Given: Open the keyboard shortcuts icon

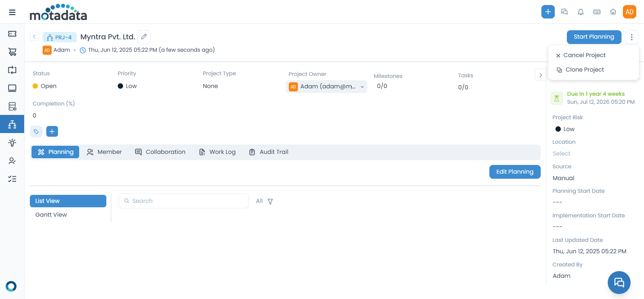Looking at the screenshot, I should pos(597,12).
